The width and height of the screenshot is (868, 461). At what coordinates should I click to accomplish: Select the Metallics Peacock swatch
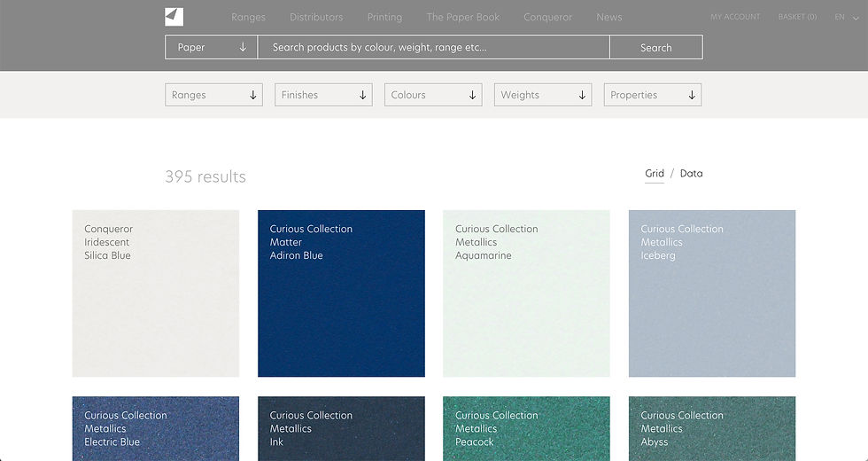click(x=526, y=428)
